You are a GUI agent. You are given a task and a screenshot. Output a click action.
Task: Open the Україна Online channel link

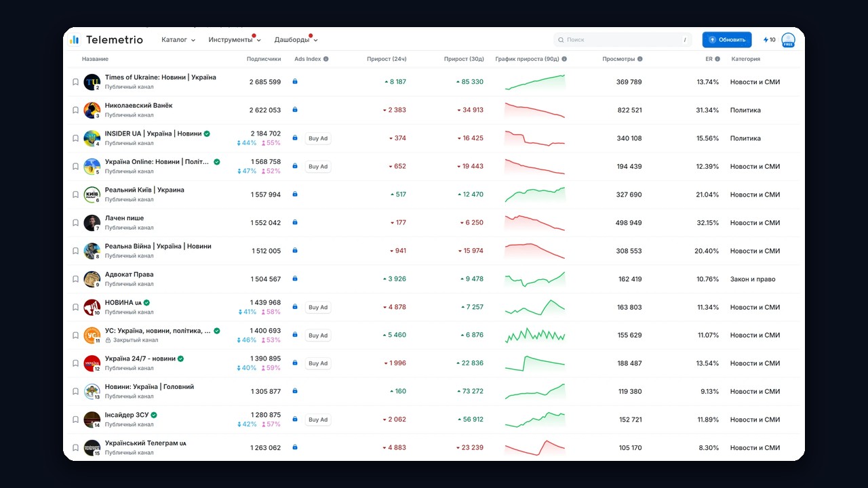pos(157,162)
